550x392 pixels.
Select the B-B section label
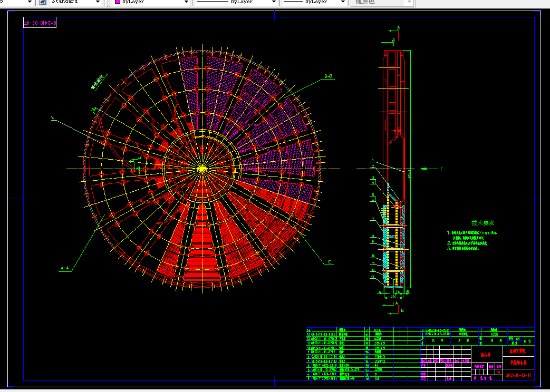click(x=329, y=76)
